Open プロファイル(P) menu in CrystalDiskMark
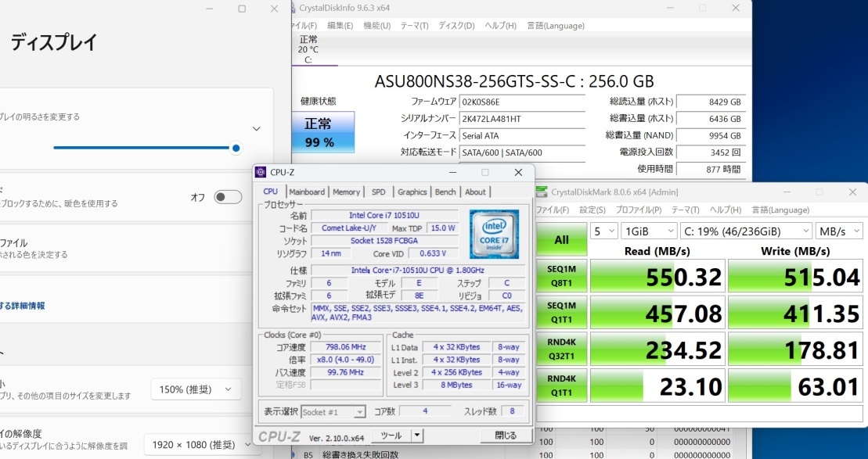868x459 pixels. 638,210
